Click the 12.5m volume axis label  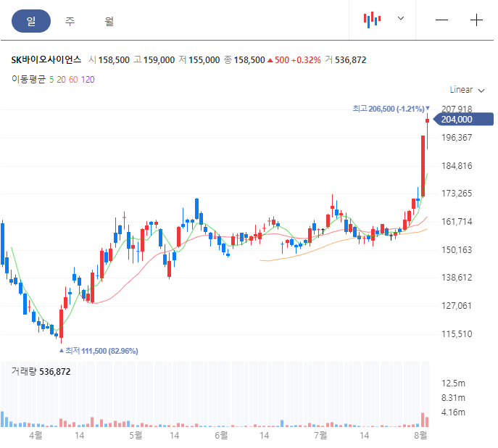453,383
